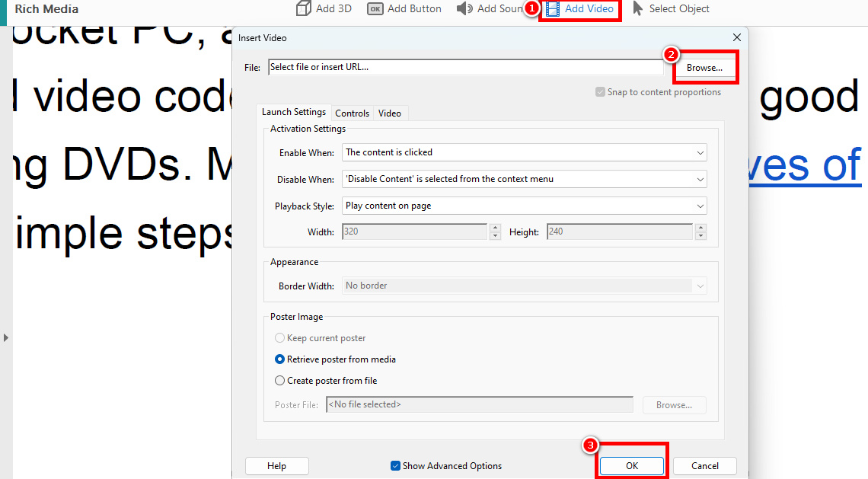Open the Disable When dropdown
The image size is (868, 479).
click(x=524, y=179)
